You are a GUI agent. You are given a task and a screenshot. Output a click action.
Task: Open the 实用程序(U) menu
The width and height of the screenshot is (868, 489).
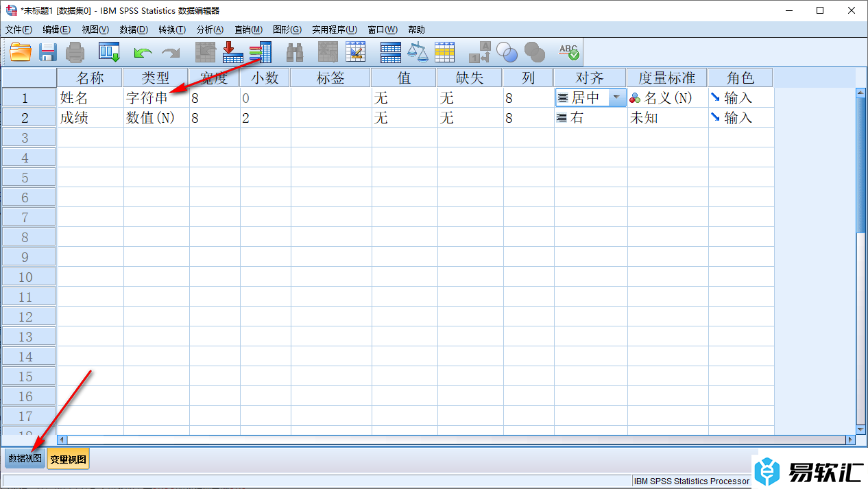click(335, 29)
